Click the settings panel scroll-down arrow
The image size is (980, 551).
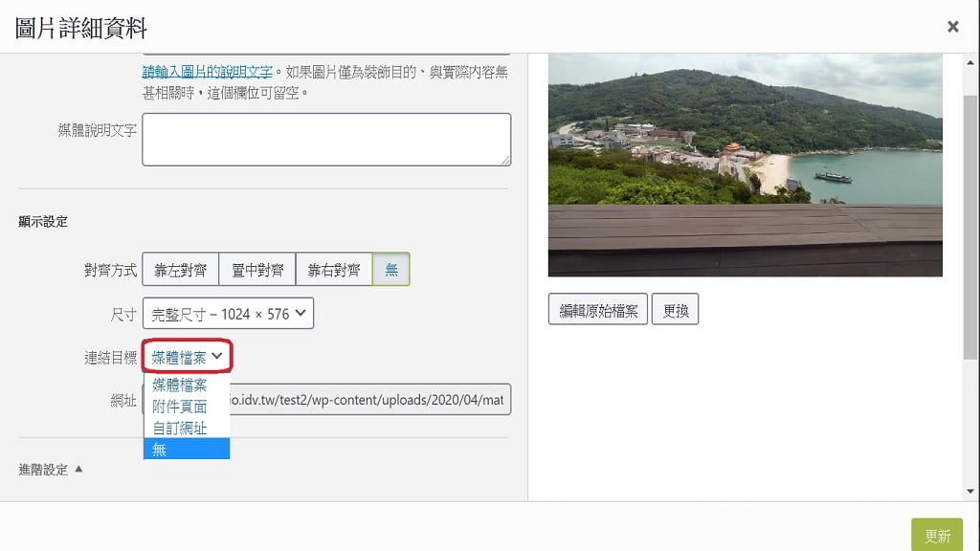click(x=971, y=491)
